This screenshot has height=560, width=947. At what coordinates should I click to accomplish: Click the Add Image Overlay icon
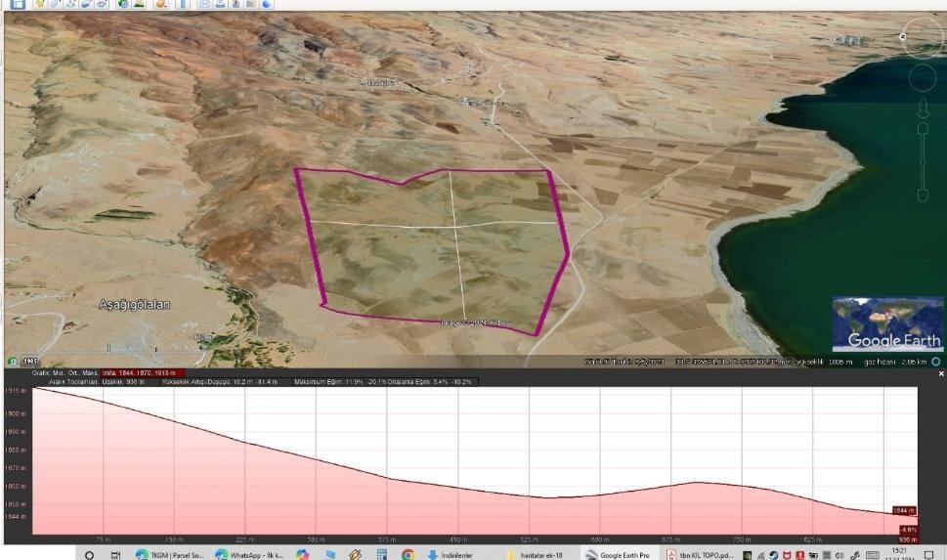pos(86,4)
